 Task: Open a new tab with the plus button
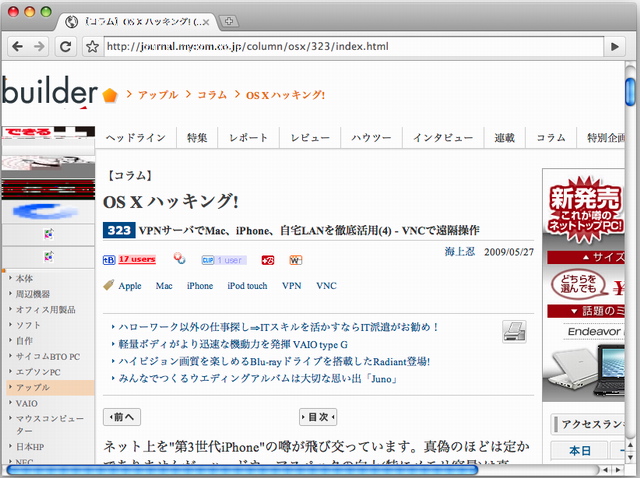229,21
